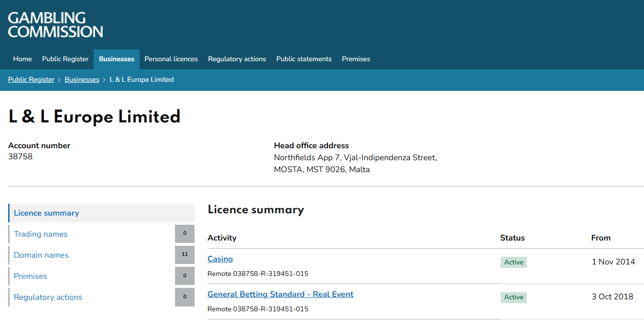Click Remote licence number under General Betting
This screenshot has height=329, width=644.
coord(258,309)
